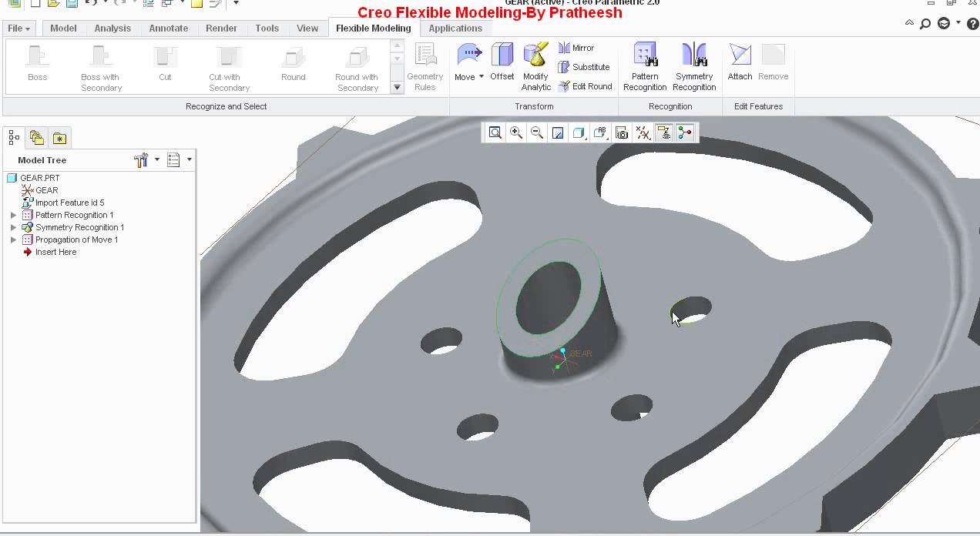Click Refit in the graphics toolbar
Screen dimensions: 980x536
pos(495,133)
